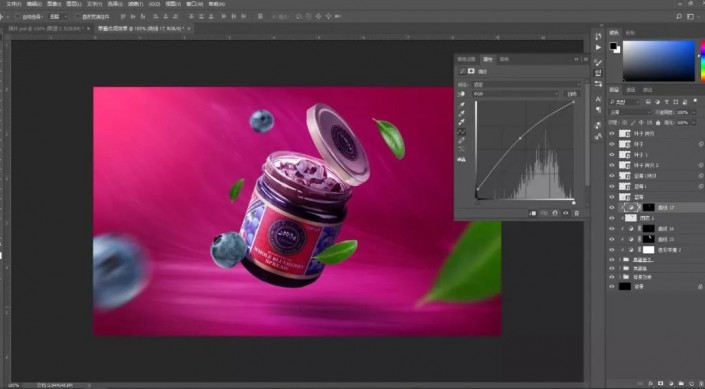The image size is (705, 389).
Task: Click the reset adjustment icon in Properties
Action: click(x=555, y=213)
